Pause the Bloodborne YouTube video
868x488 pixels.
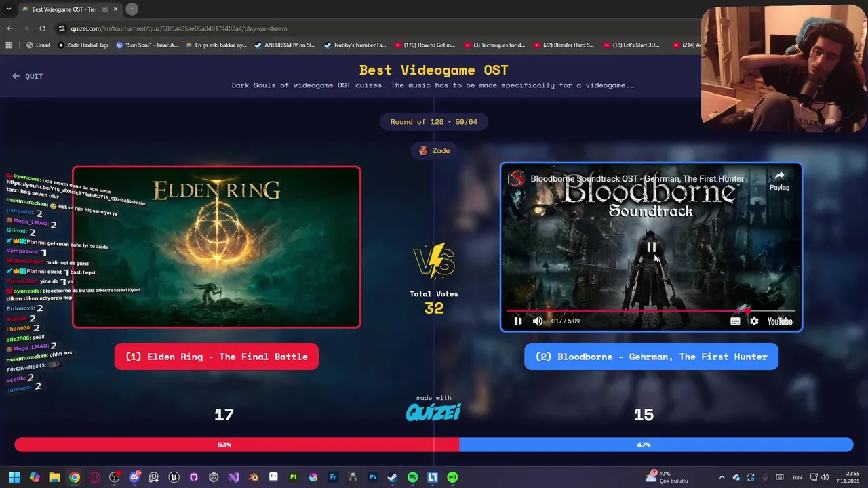[x=518, y=321]
